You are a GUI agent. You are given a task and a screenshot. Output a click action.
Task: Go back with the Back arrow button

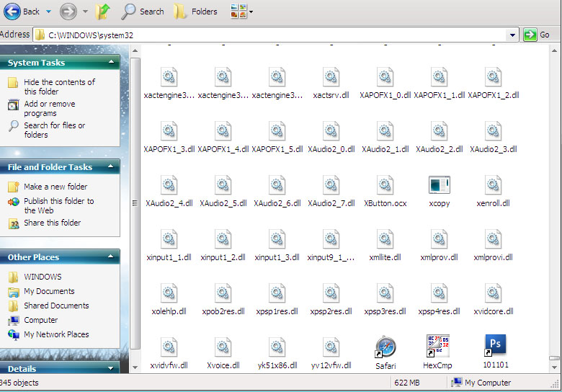pyautogui.click(x=22, y=12)
